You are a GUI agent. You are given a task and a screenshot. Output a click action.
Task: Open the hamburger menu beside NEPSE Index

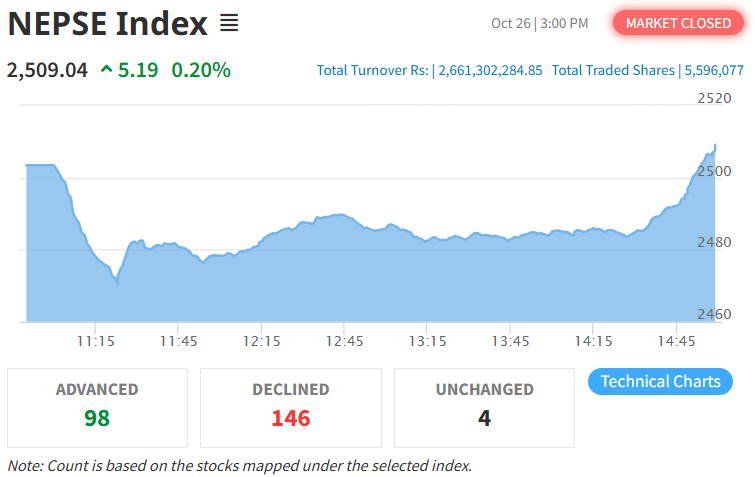tap(229, 23)
